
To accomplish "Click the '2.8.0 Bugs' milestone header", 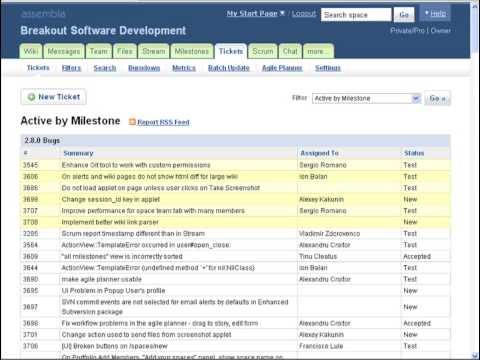I will point(42,140).
